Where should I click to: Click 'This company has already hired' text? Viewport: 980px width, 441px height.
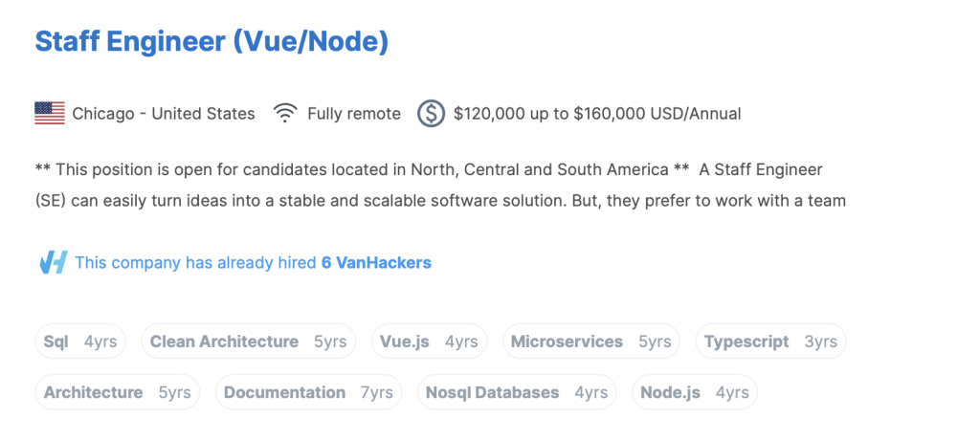[195, 263]
